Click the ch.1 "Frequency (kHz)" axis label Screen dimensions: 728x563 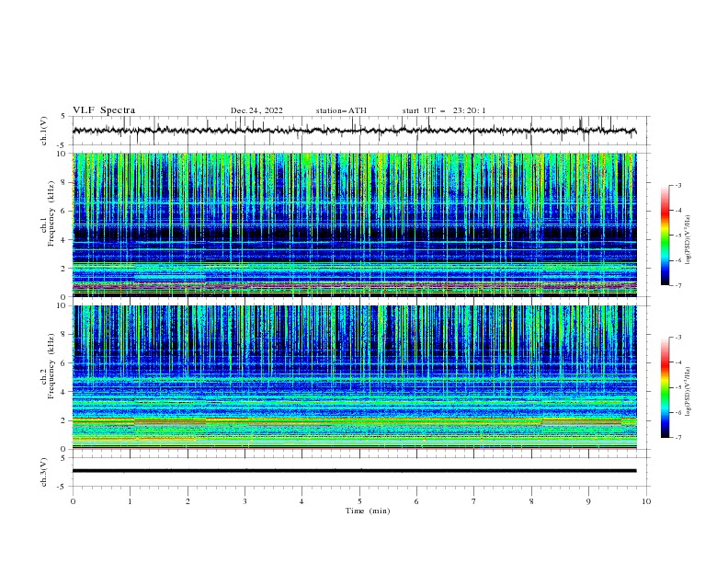click(51, 214)
